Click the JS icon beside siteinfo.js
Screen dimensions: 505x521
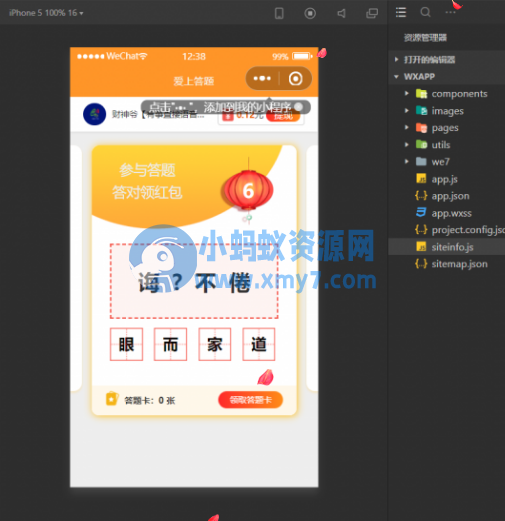click(x=421, y=247)
